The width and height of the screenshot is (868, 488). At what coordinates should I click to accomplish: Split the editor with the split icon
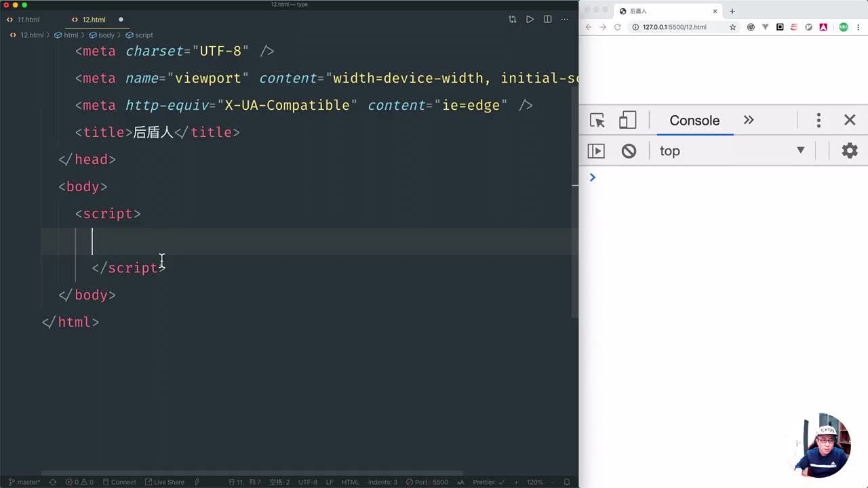(547, 20)
